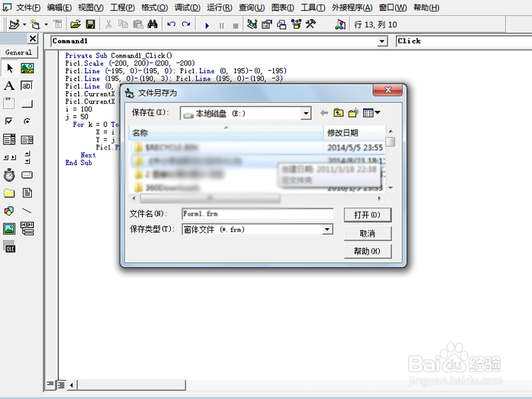Image resolution: width=532 pixels, height=399 pixels.
Task: Open the Menu Editor from toolbar
Action: pyautogui.click(x=58, y=25)
